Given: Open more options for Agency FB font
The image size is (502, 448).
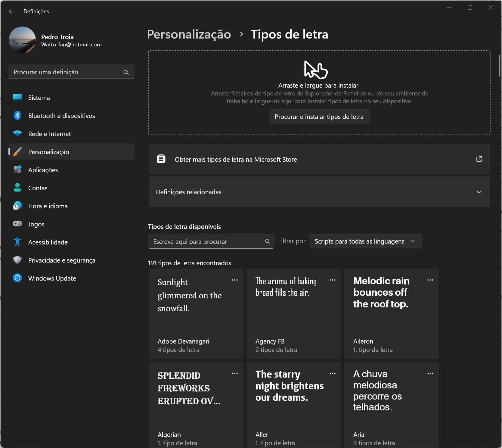Looking at the screenshot, I should (332, 280).
